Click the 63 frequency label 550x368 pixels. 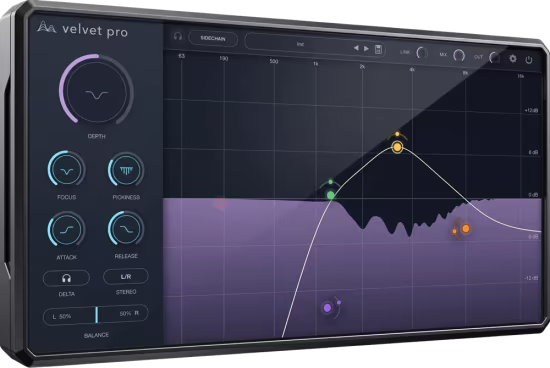tap(181, 56)
